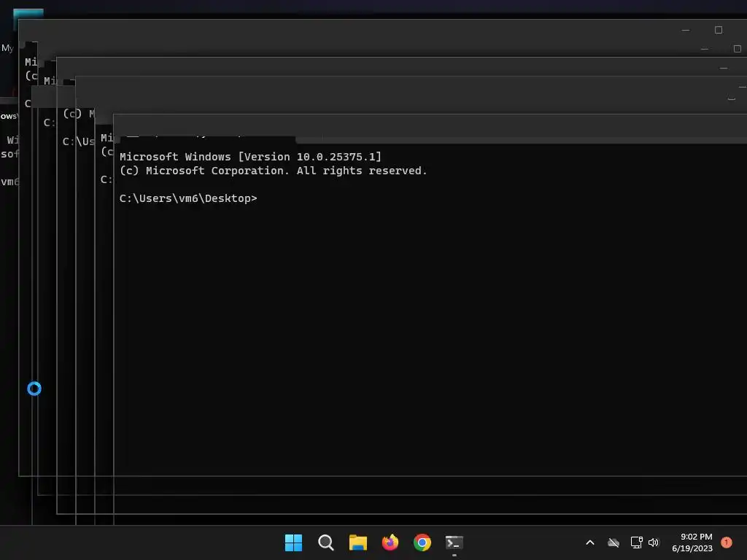Maximize the rearmost terminal window

point(719,30)
